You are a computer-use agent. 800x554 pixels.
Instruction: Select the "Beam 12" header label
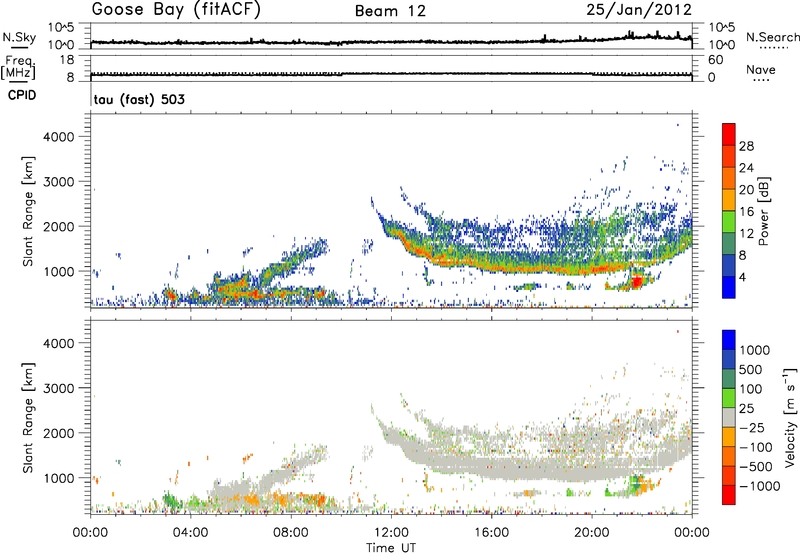[390, 11]
